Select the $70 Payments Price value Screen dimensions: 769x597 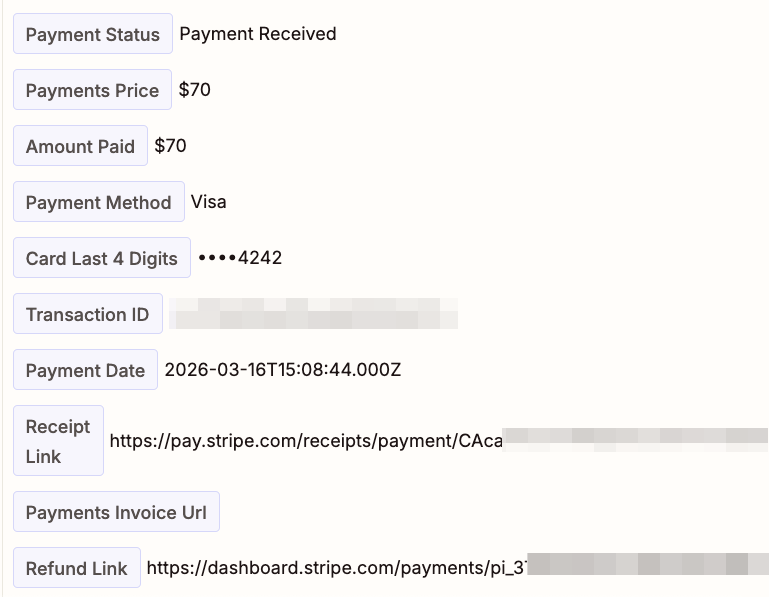click(194, 90)
